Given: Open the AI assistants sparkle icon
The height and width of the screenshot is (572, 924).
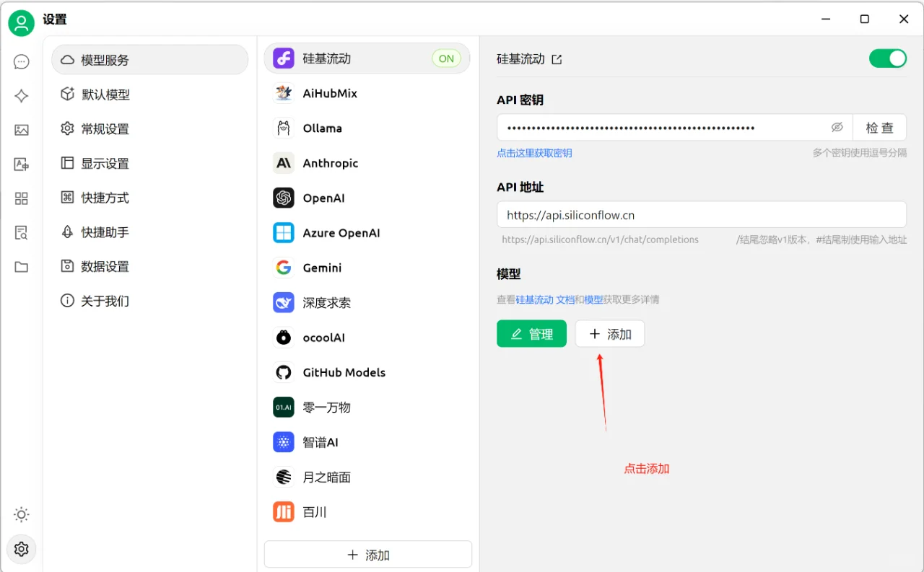Looking at the screenshot, I should pos(21,95).
